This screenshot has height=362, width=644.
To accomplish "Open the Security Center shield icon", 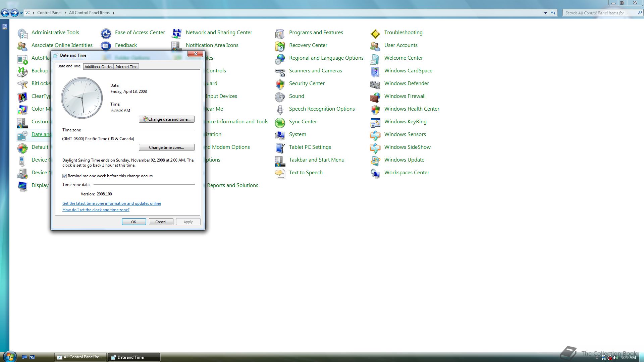I will (280, 84).
